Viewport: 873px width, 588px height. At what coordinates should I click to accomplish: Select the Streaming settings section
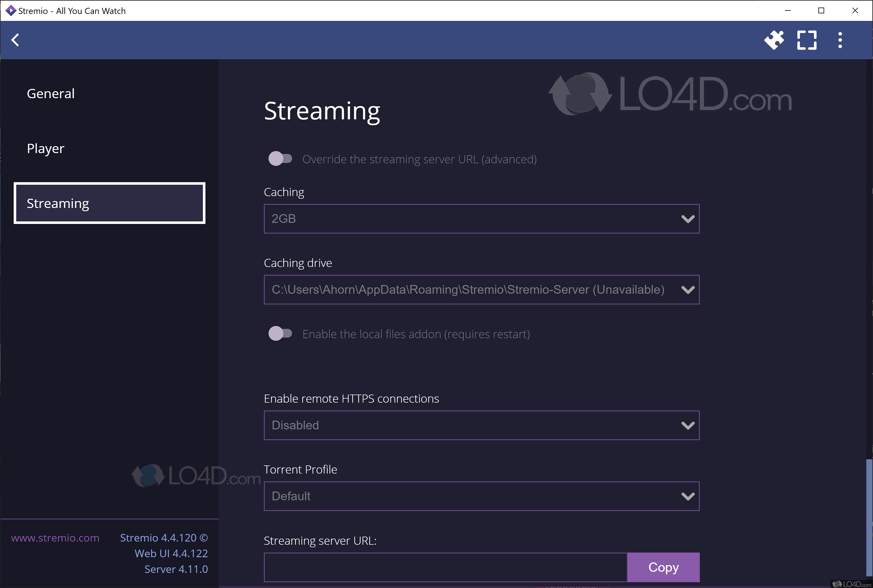click(109, 203)
